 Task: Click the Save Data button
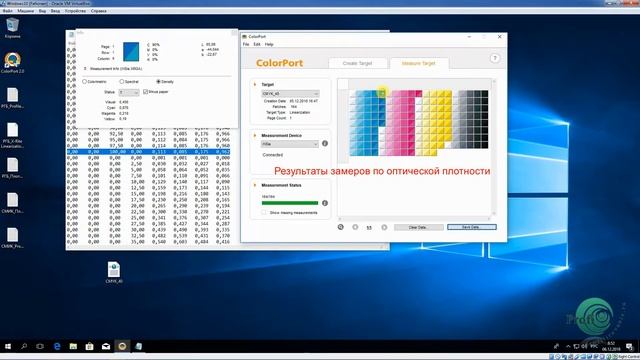tap(472, 227)
